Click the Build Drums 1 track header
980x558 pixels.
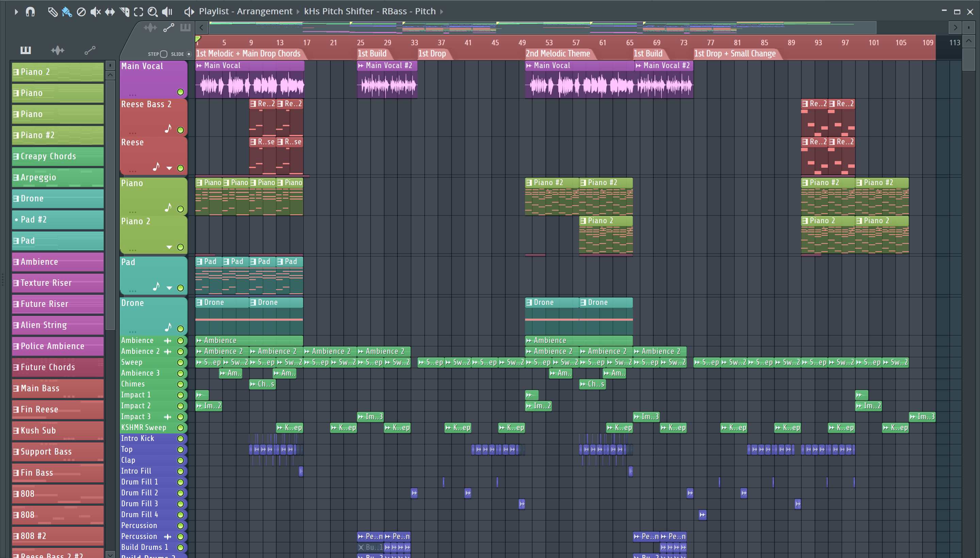(x=153, y=547)
